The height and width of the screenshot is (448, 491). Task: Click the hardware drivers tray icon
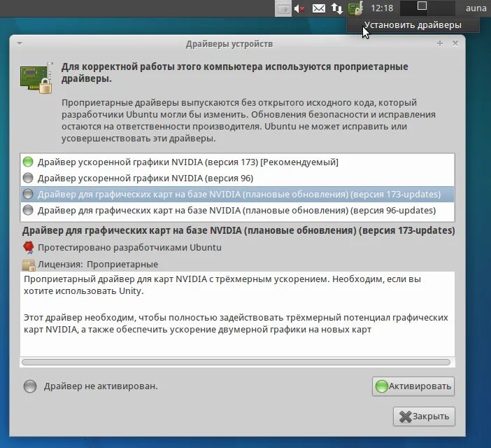[x=355, y=8]
